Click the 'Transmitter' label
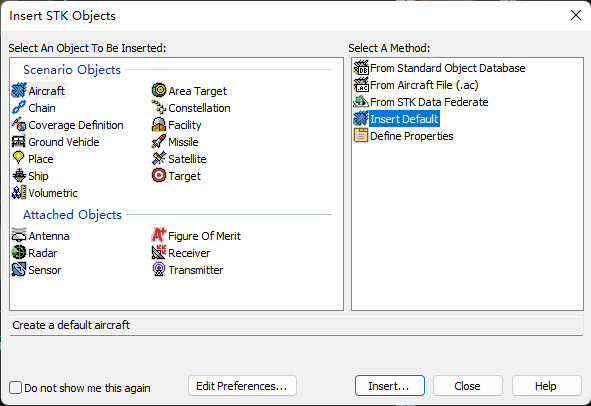This screenshot has width=591, height=406. tap(196, 270)
